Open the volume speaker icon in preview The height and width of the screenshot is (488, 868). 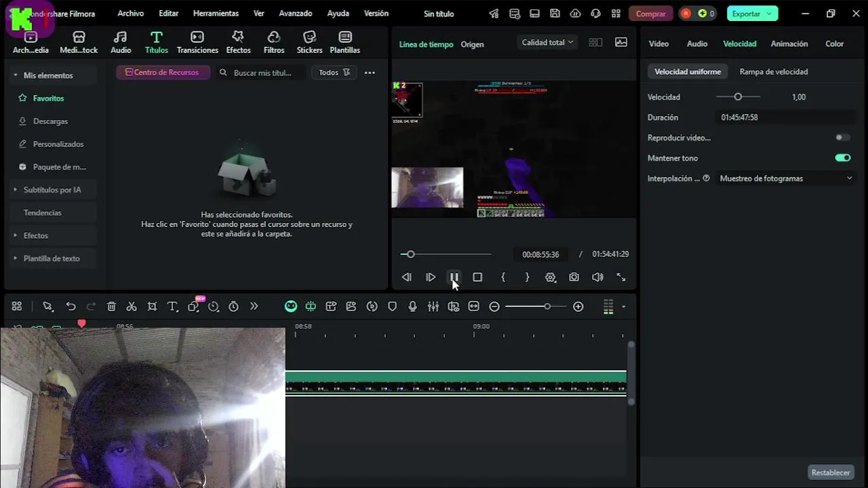pyautogui.click(x=597, y=277)
